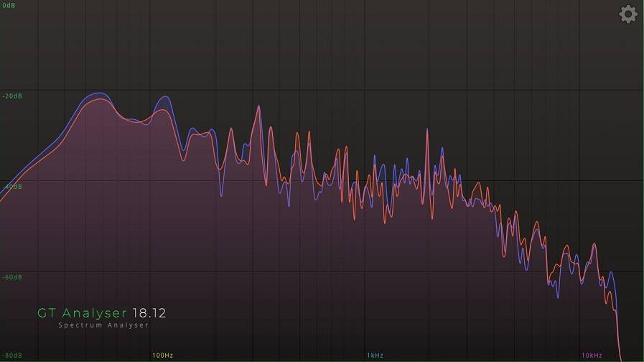Viewport: 644px width, 362px height.
Task: Click the -20dB level label
Action: pos(12,96)
